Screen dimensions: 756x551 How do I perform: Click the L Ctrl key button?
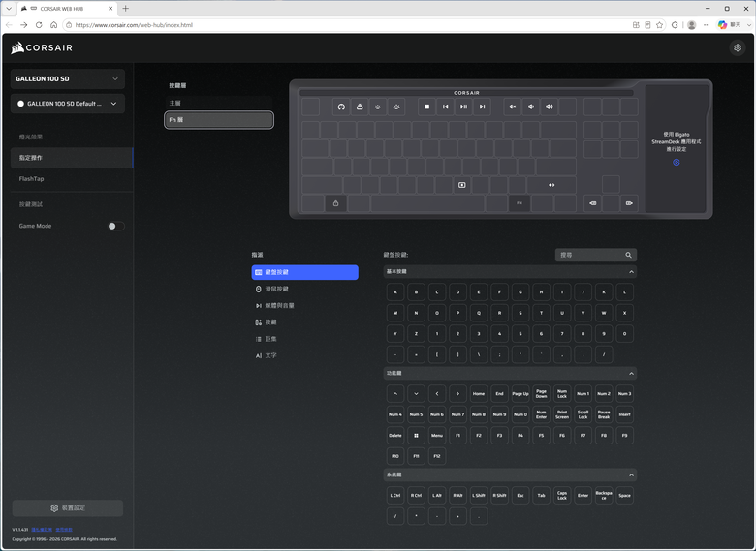(395, 496)
